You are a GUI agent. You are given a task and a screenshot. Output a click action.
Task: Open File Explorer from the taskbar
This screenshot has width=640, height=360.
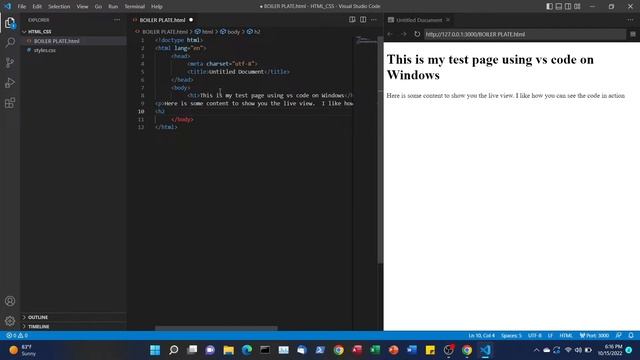click(229, 350)
